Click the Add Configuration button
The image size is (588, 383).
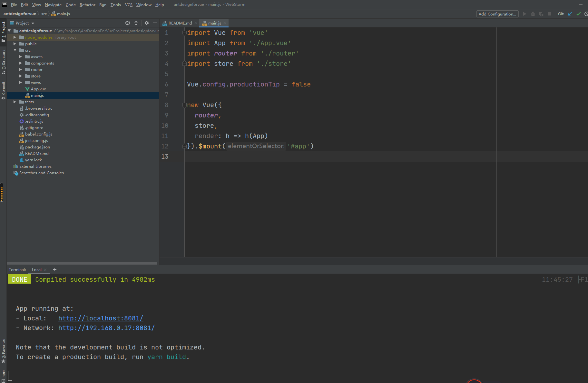tap(497, 14)
